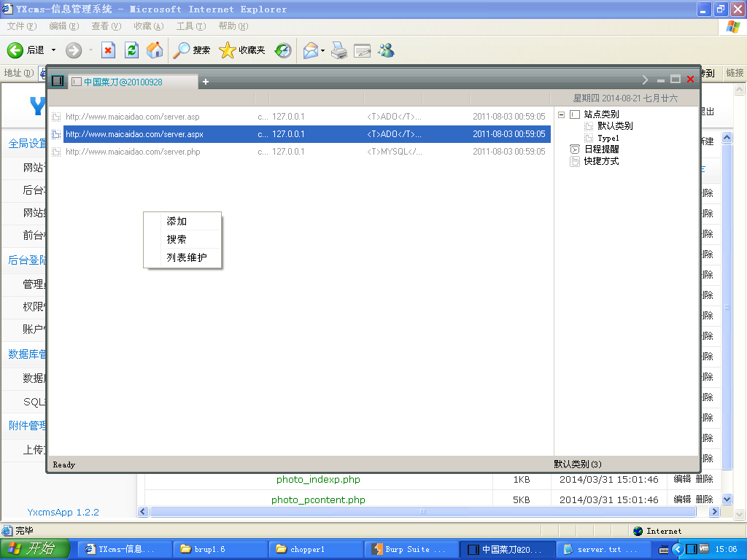Switch to chopper1 folder taskbar button
747x560 pixels.
point(316,550)
